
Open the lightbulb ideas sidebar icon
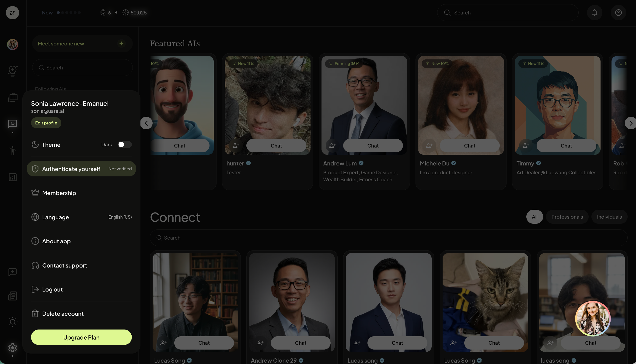click(13, 71)
